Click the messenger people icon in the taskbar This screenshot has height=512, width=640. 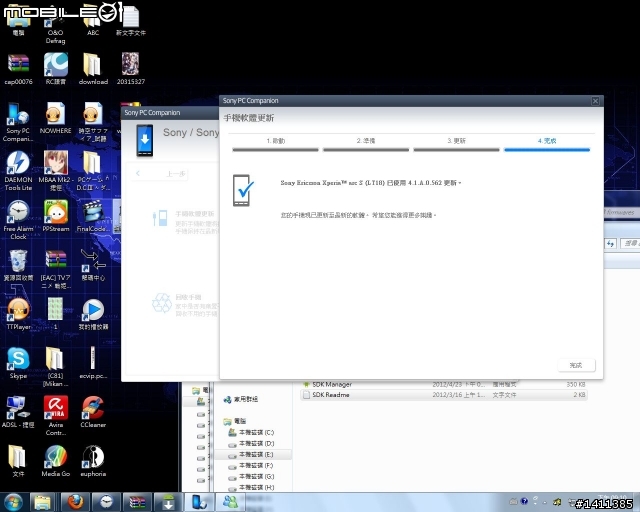231,502
